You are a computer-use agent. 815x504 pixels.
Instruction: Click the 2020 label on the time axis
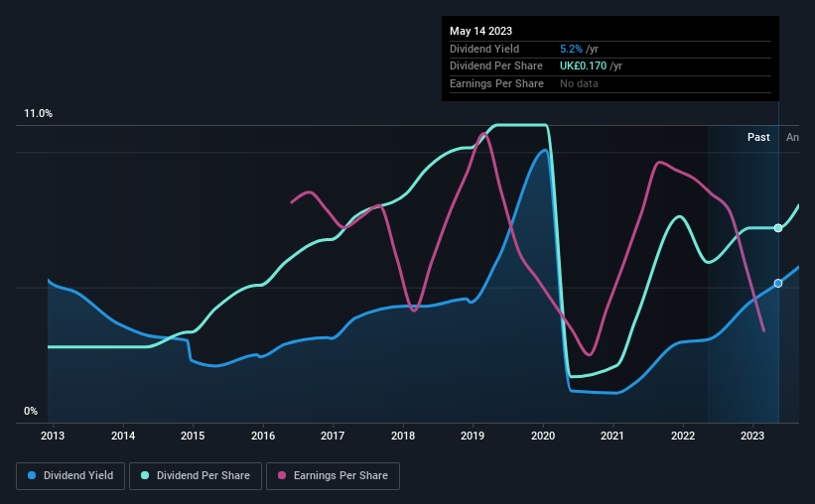tap(543, 436)
